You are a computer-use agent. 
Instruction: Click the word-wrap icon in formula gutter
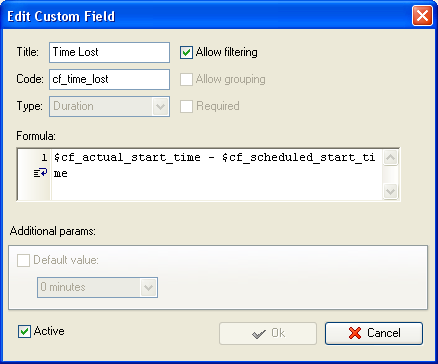[40, 173]
